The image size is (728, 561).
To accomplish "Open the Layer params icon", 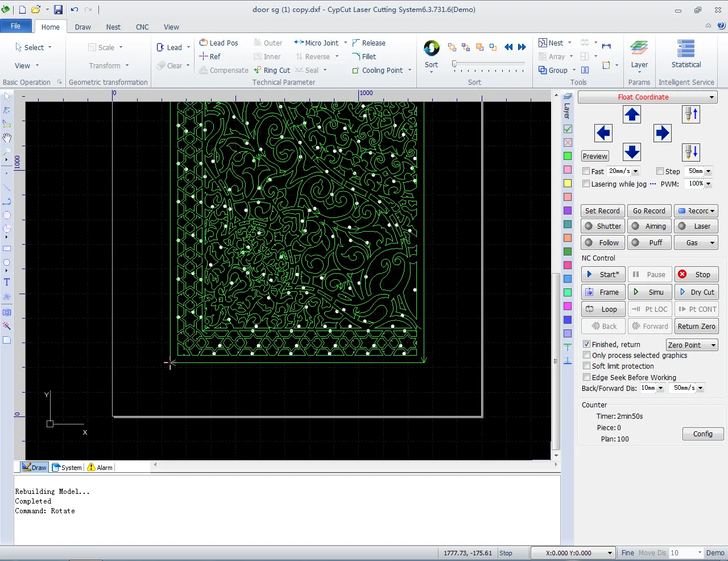I will coord(639,49).
